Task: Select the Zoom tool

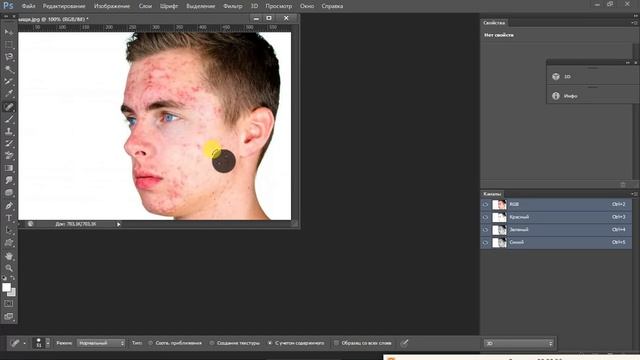Action: [x=9, y=268]
